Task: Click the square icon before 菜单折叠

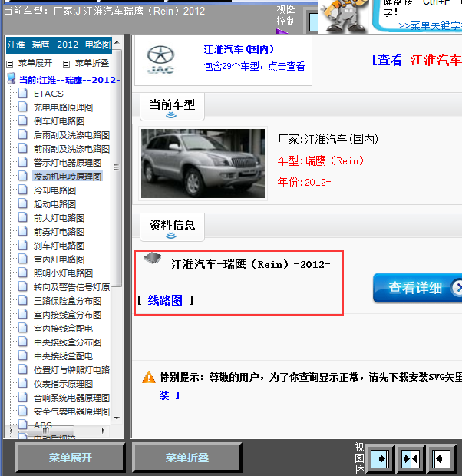Action: [66, 64]
